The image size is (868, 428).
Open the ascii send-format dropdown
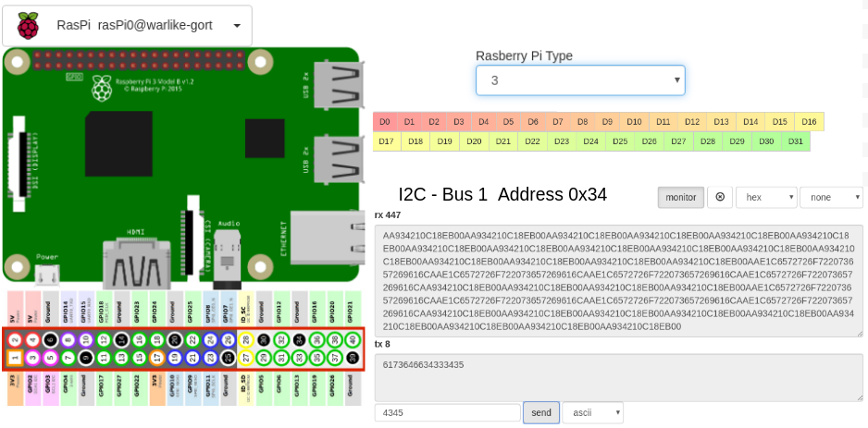click(593, 412)
